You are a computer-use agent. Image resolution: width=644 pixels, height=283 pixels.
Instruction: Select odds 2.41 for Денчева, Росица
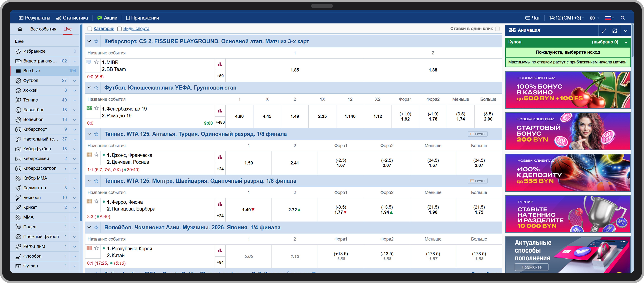[295, 163]
